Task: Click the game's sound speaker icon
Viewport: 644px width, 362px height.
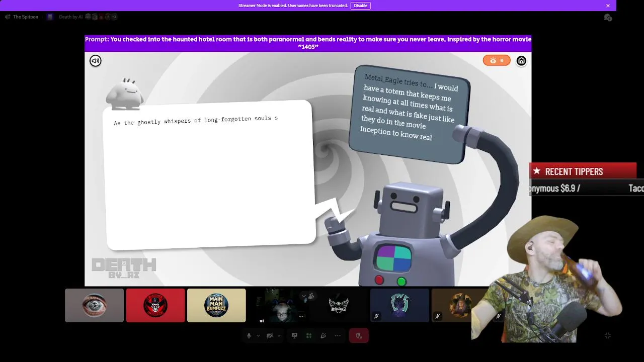Action: click(x=95, y=61)
